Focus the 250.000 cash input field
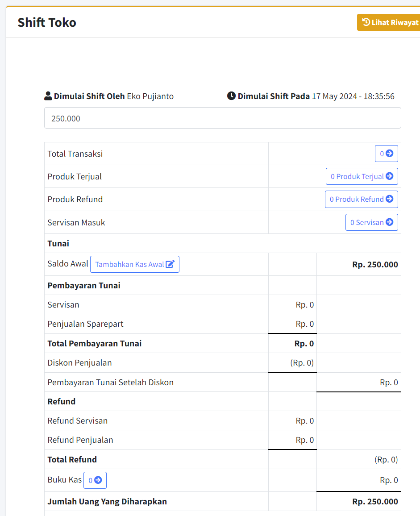The width and height of the screenshot is (420, 516). click(x=222, y=118)
